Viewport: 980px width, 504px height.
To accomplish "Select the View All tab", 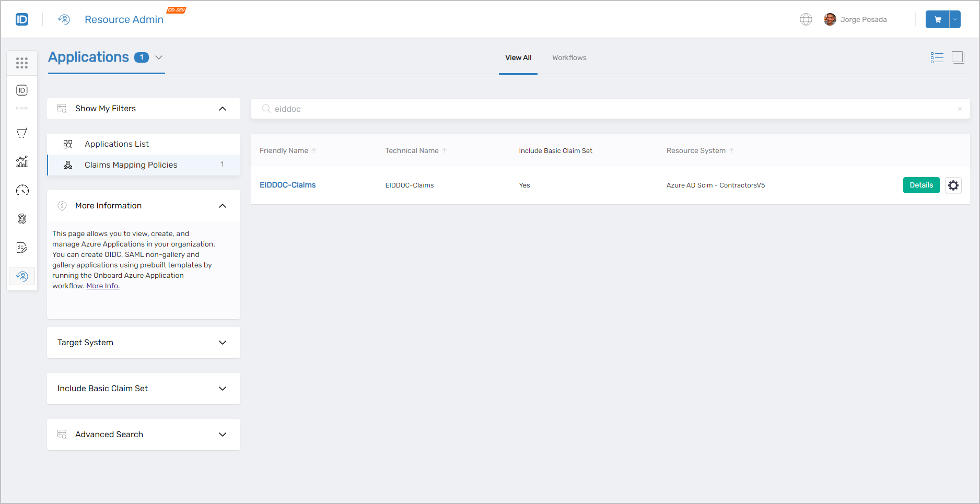I will point(518,57).
